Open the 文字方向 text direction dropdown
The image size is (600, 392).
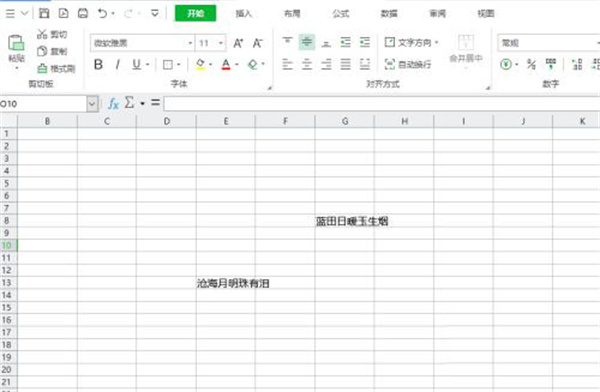tap(412, 42)
